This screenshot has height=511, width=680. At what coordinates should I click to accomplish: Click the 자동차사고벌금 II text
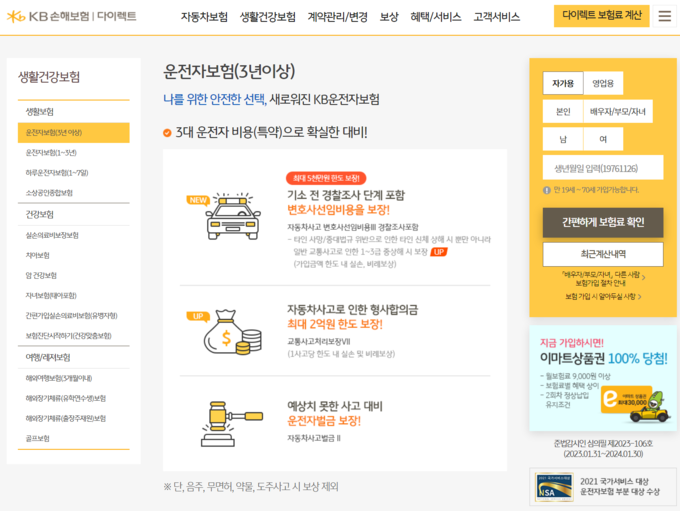coord(314,438)
